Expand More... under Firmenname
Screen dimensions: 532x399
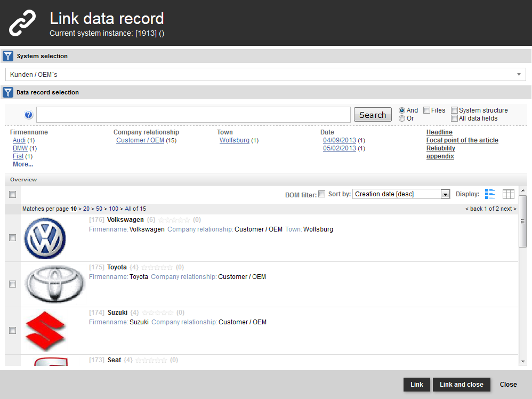[23, 164]
